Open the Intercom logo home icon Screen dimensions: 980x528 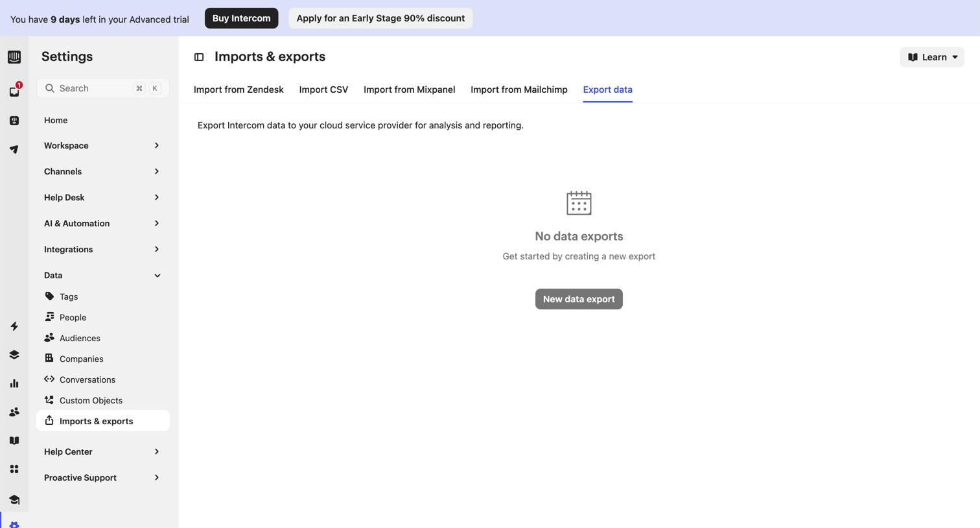click(14, 57)
